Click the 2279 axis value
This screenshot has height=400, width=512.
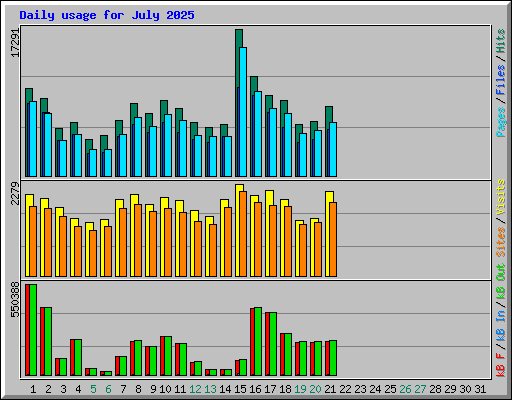[15, 193]
